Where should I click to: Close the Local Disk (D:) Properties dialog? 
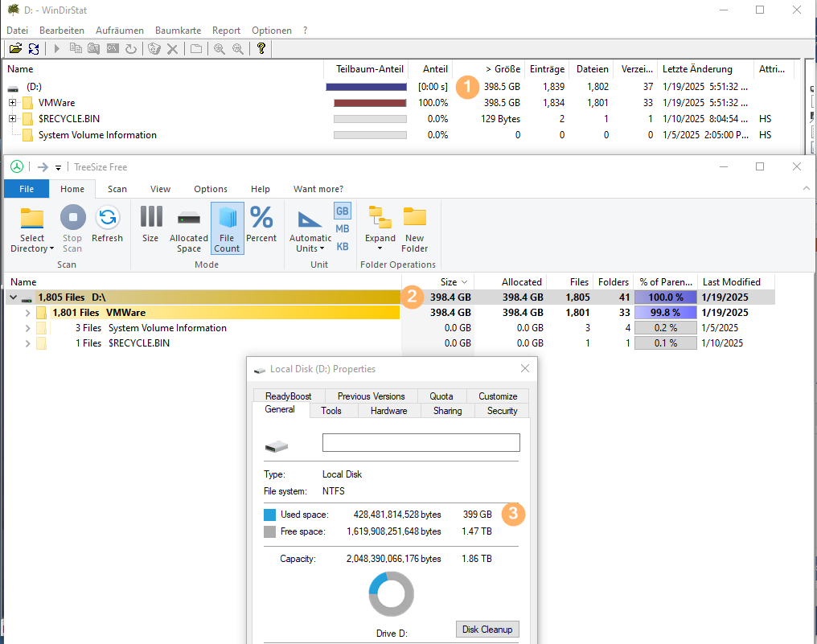click(524, 368)
